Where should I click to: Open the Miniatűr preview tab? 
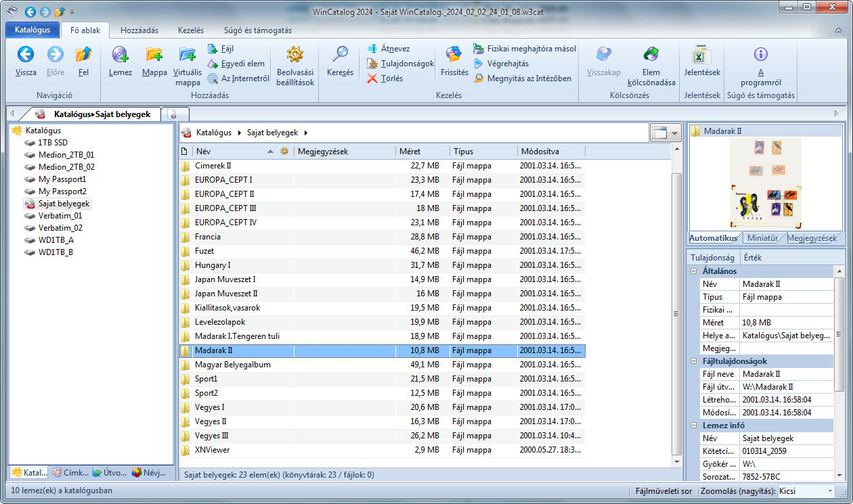[x=762, y=238]
